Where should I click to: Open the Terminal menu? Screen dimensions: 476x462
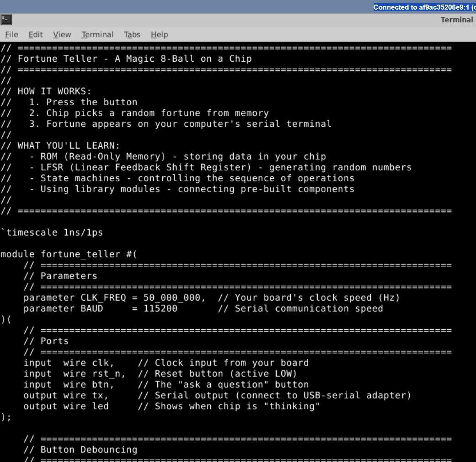click(x=97, y=35)
